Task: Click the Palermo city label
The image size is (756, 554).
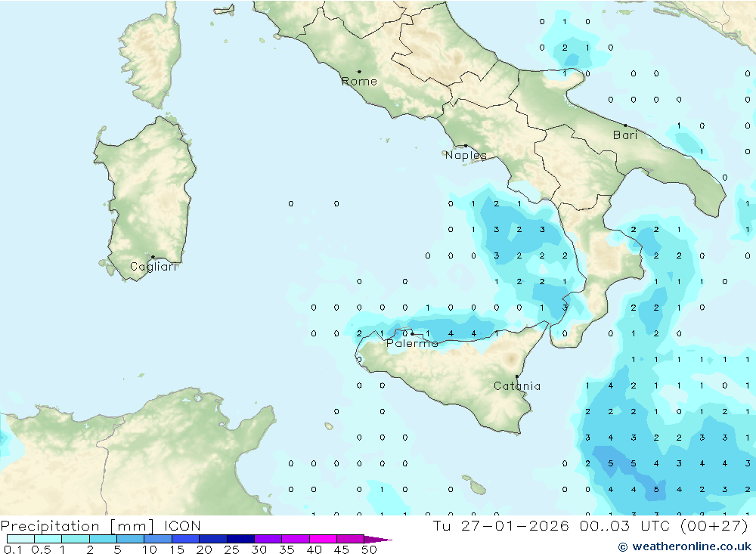Action: coord(412,343)
